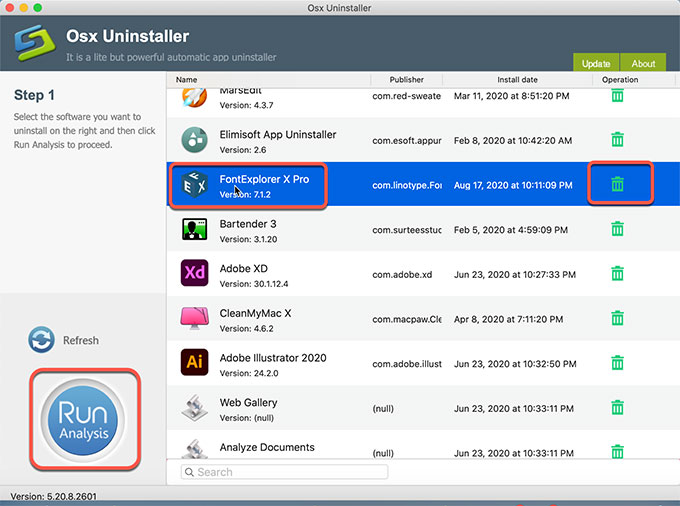
Task: Sort by the Install date column header
Action: 517,79
